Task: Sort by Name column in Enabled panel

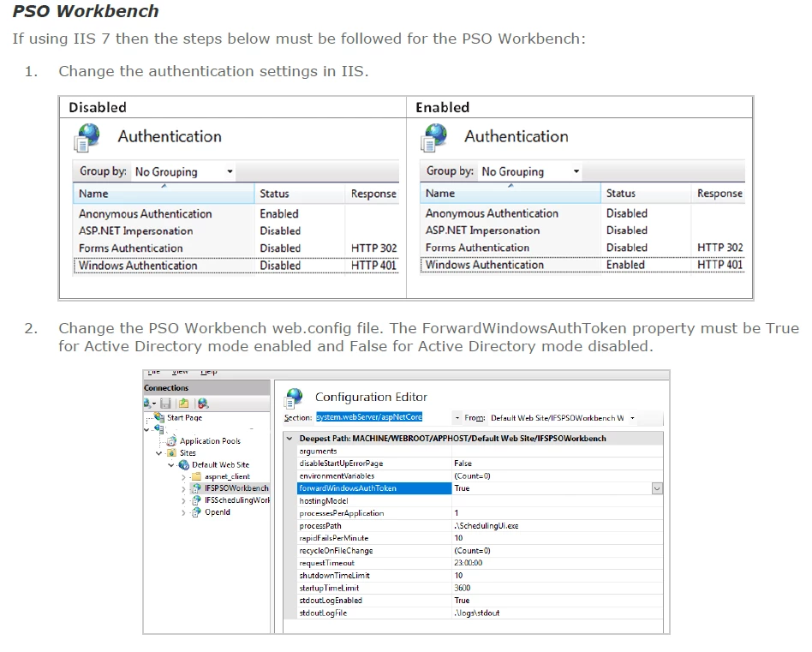Action: pos(510,193)
